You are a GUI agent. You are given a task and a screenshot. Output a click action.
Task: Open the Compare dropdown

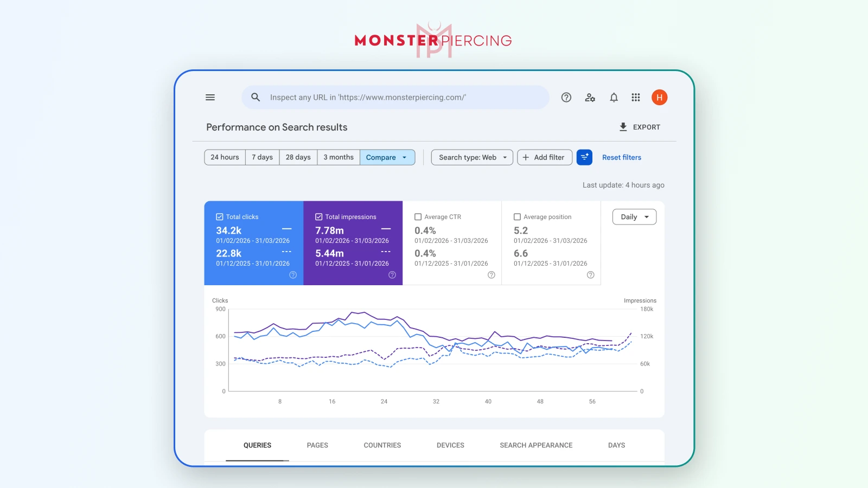tap(387, 157)
